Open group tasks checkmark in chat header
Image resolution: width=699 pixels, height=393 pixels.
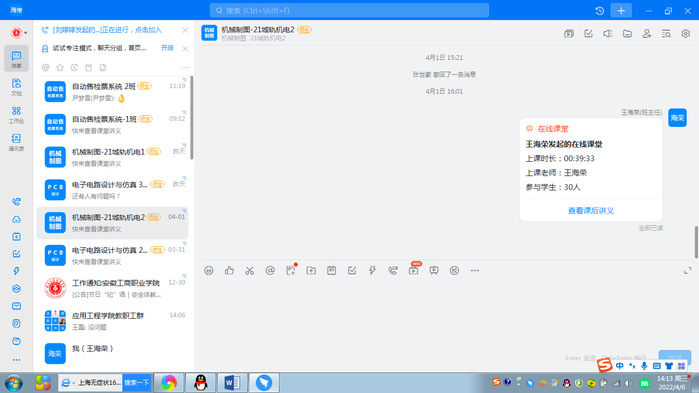click(x=588, y=33)
